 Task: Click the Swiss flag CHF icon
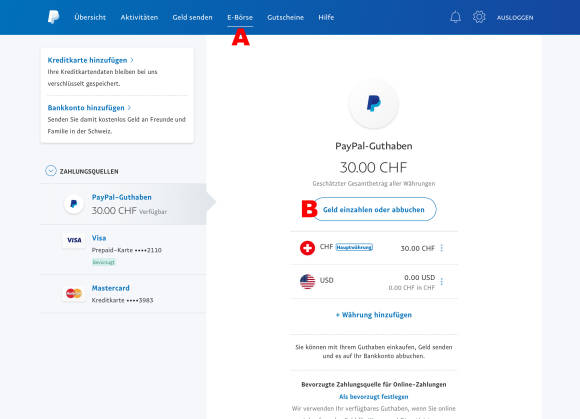(x=307, y=248)
